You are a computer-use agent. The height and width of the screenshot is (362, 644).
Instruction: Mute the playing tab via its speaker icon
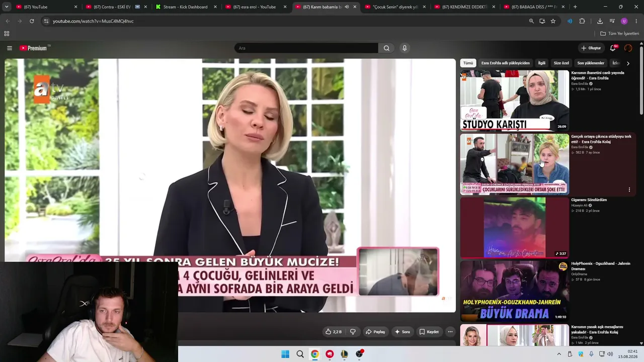[x=347, y=7]
